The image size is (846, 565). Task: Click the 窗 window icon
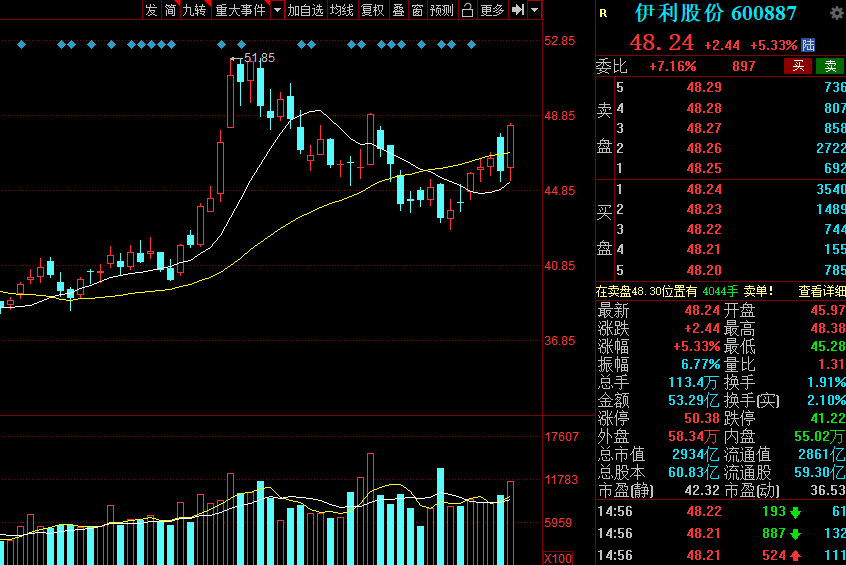click(417, 10)
